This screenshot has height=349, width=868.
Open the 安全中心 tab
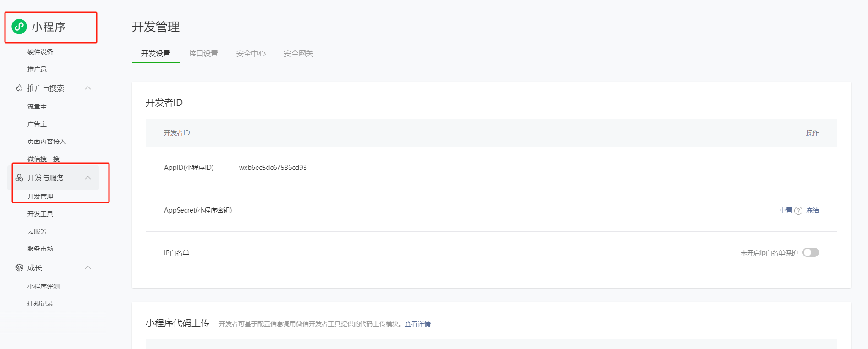[x=251, y=54]
